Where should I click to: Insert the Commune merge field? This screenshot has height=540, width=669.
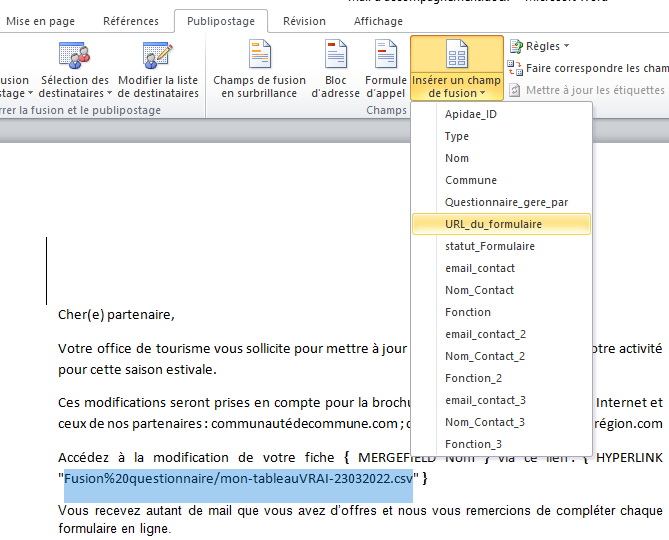pos(501,180)
